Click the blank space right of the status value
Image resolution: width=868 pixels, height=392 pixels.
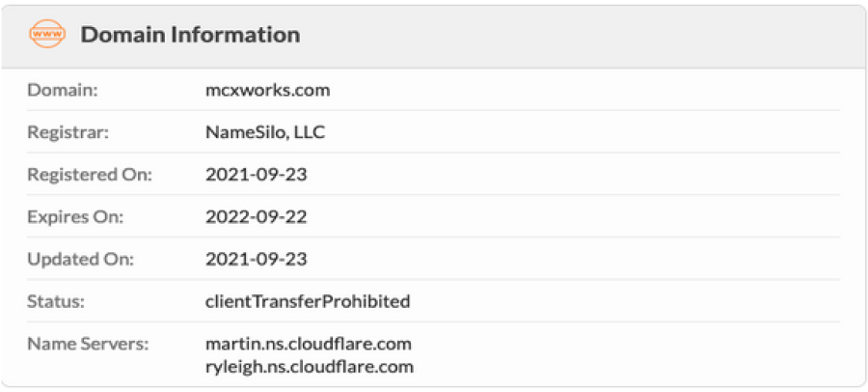(627, 301)
